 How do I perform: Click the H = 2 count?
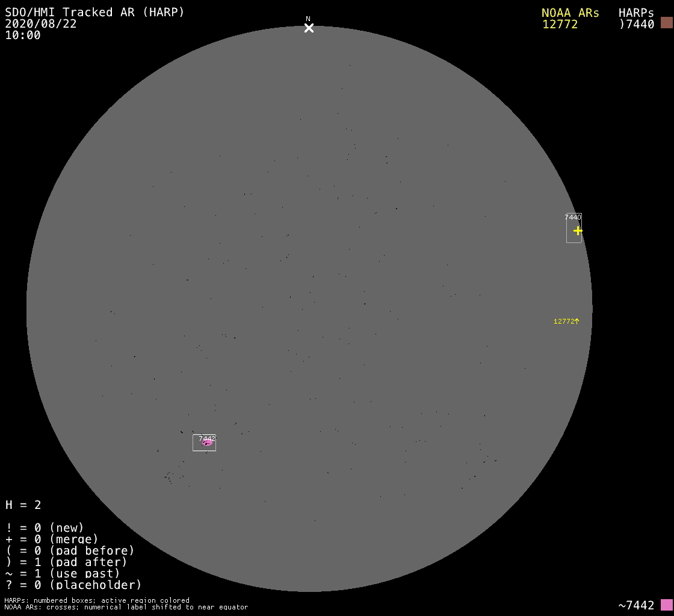coord(23,505)
